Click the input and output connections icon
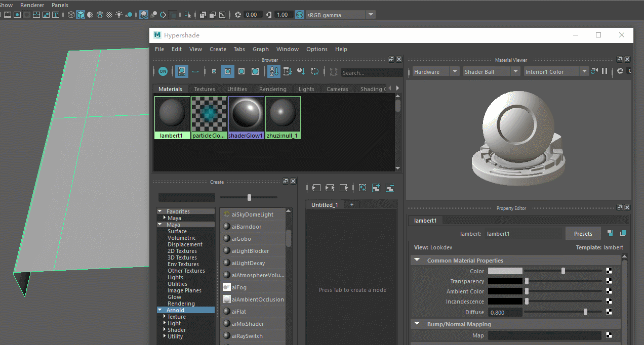644x345 pixels. 330,188
